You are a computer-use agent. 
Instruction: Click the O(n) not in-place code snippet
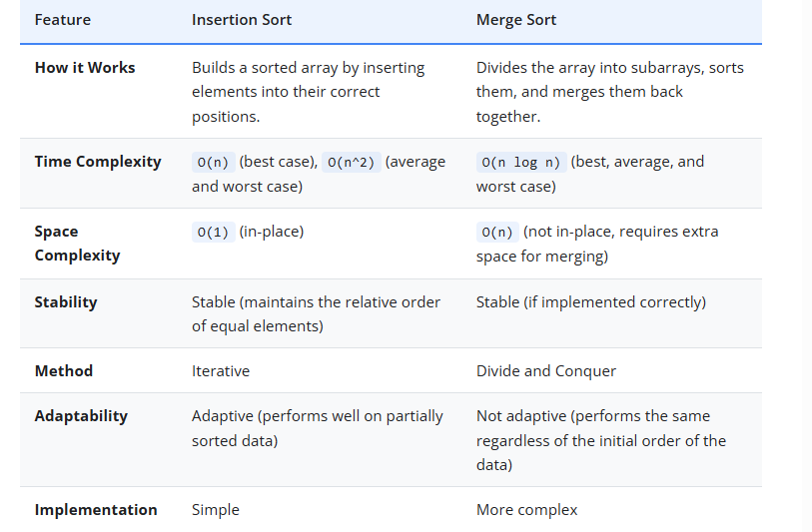click(x=497, y=233)
